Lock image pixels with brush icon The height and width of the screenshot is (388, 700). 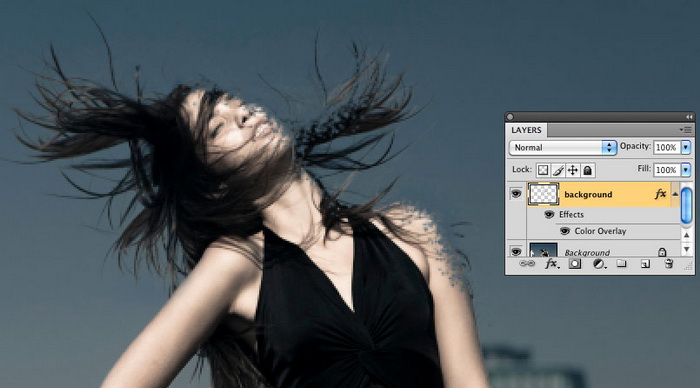(558, 170)
